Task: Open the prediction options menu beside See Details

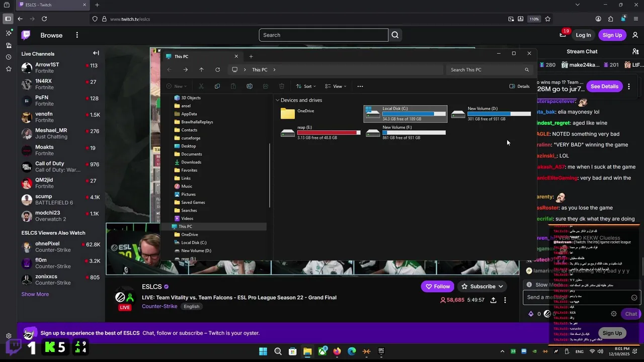Action: [x=629, y=86]
